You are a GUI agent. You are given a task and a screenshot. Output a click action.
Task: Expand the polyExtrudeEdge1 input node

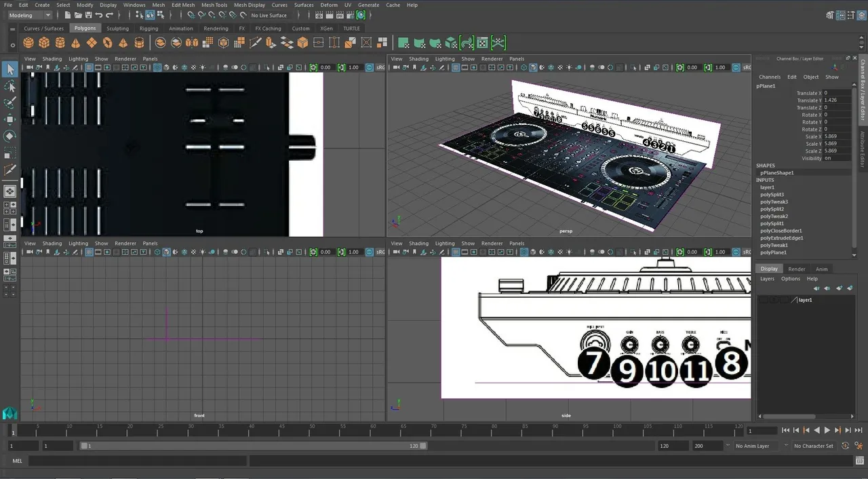781,238
